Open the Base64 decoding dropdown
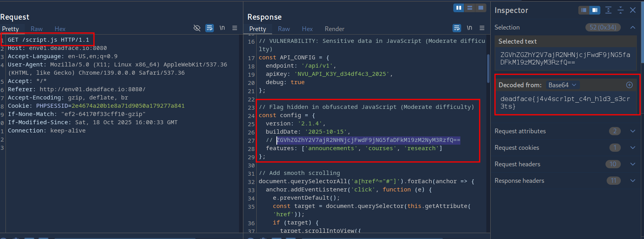 coord(562,85)
